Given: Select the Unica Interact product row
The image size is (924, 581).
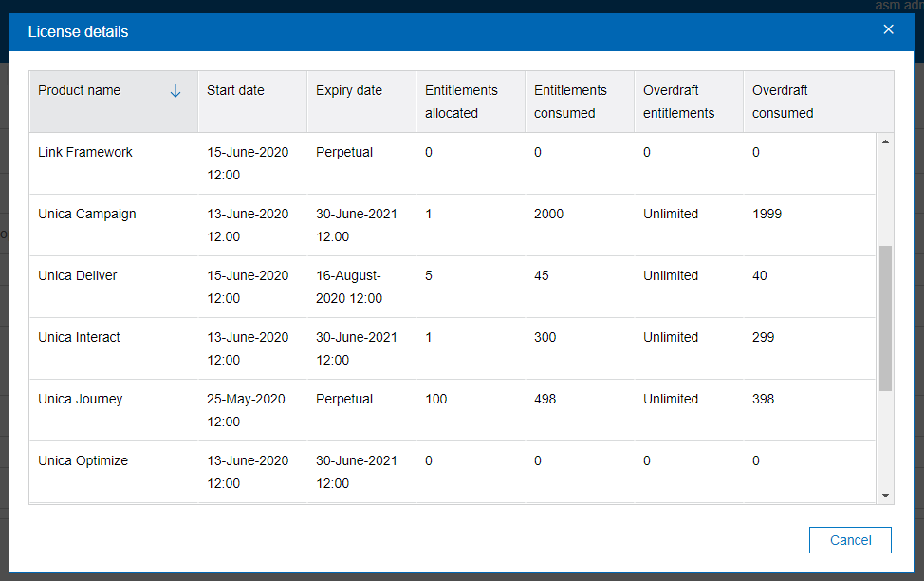Looking at the screenshot, I should pyautogui.click(x=79, y=338).
